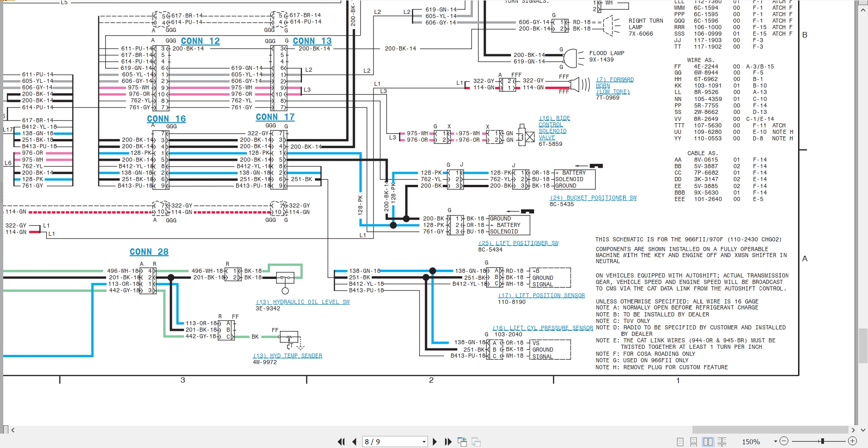Switch to continuous page layout
The width and height of the screenshot is (868, 448).
[x=694, y=442]
